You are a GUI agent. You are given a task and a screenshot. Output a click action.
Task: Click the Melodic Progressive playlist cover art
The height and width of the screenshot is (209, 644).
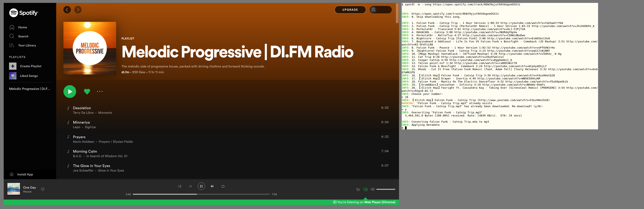90,48
